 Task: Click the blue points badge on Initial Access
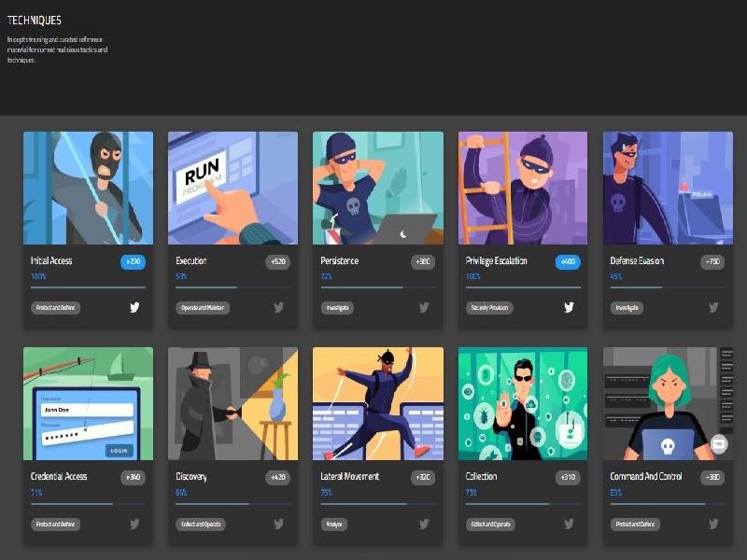click(133, 262)
